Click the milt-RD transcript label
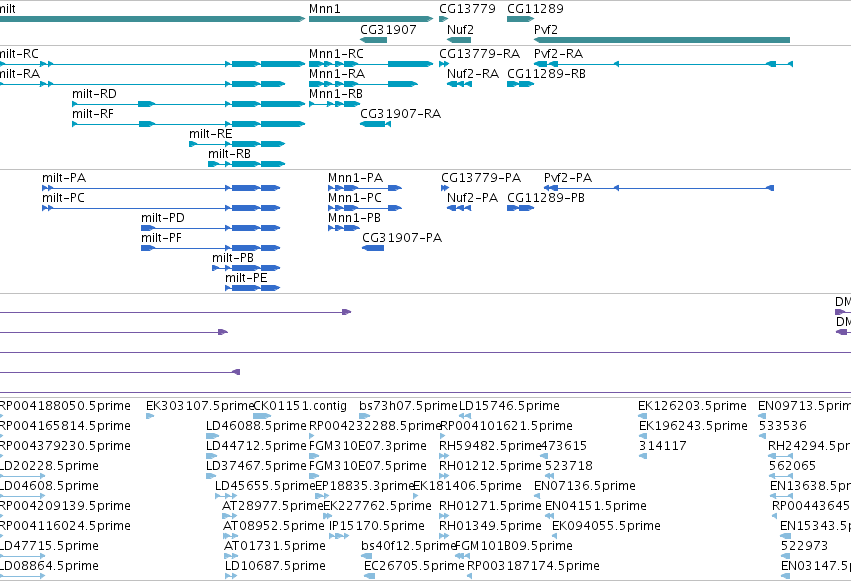851x581 pixels. click(x=94, y=94)
